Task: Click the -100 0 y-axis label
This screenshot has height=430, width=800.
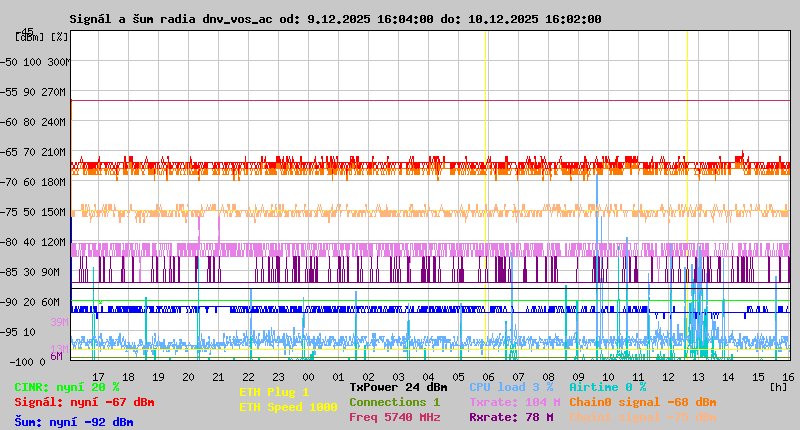Action: 40,361
